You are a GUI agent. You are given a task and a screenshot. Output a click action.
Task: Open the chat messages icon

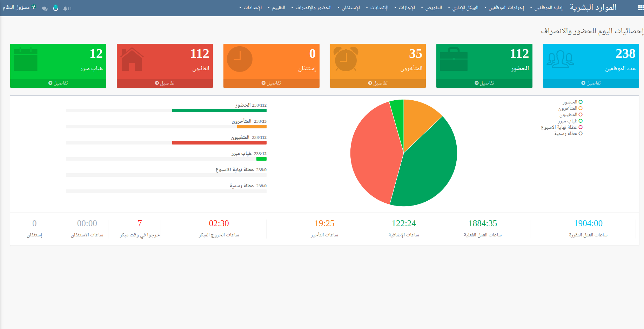pos(45,8)
